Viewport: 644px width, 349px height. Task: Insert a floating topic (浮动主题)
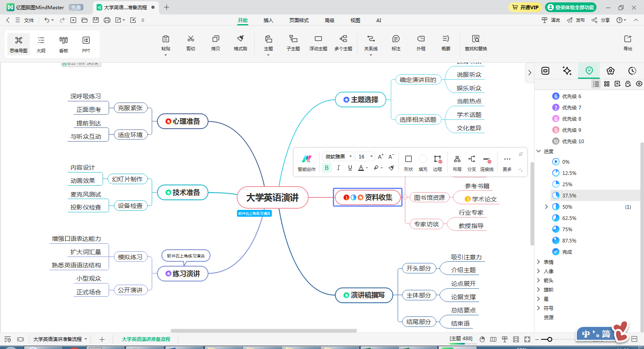pos(318,43)
